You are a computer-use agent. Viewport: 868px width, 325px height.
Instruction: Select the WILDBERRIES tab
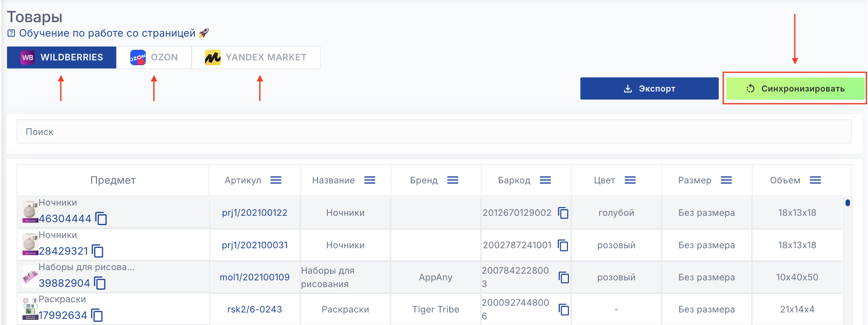click(x=62, y=57)
